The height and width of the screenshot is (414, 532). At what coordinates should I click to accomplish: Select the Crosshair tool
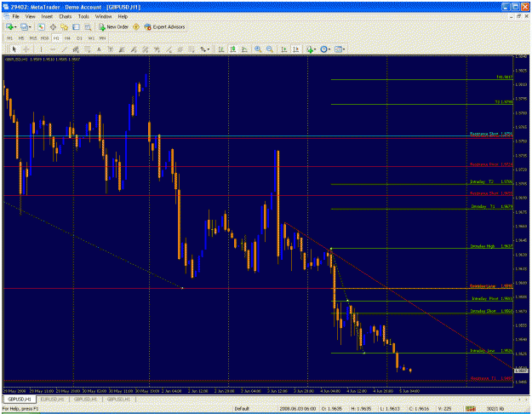click(26, 49)
